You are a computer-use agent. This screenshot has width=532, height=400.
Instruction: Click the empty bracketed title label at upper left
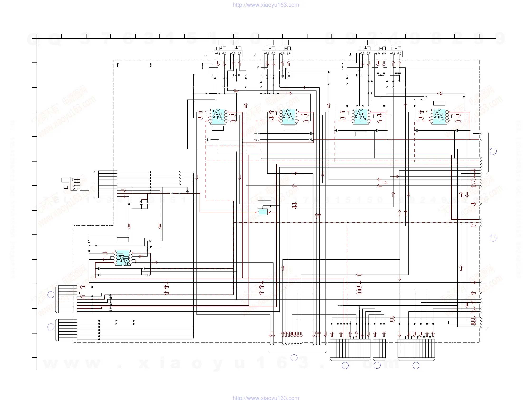[x=134, y=65]
